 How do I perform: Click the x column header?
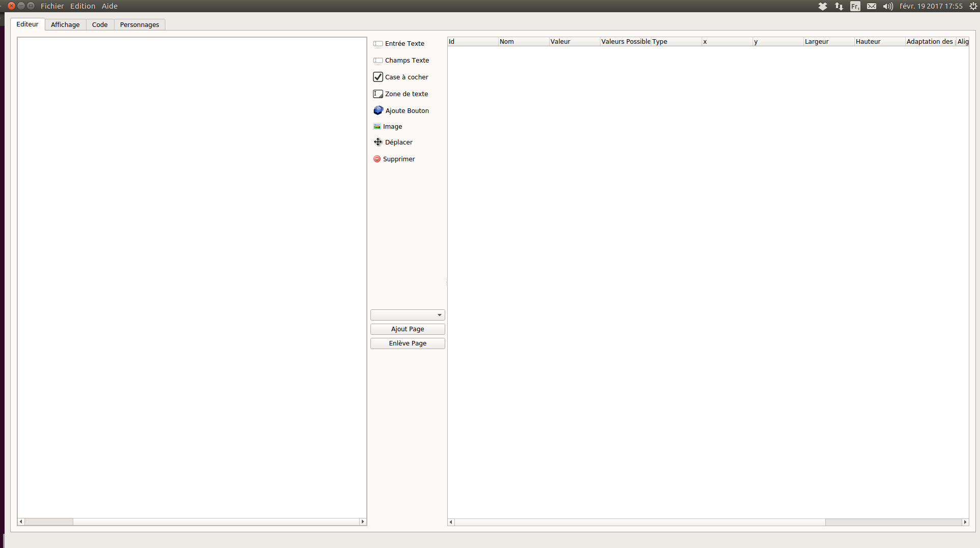[x=727, y=42]
